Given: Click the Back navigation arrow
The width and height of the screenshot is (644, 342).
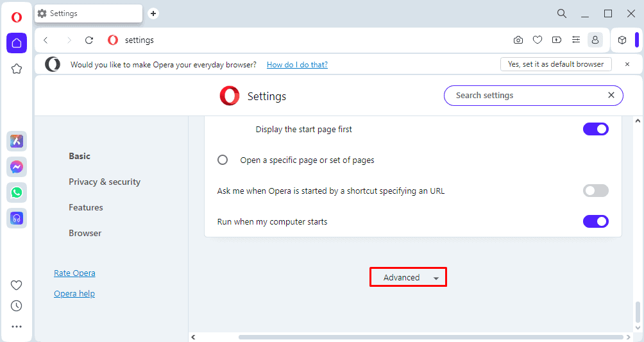Looking at the screenshot, I should [46, 40].
